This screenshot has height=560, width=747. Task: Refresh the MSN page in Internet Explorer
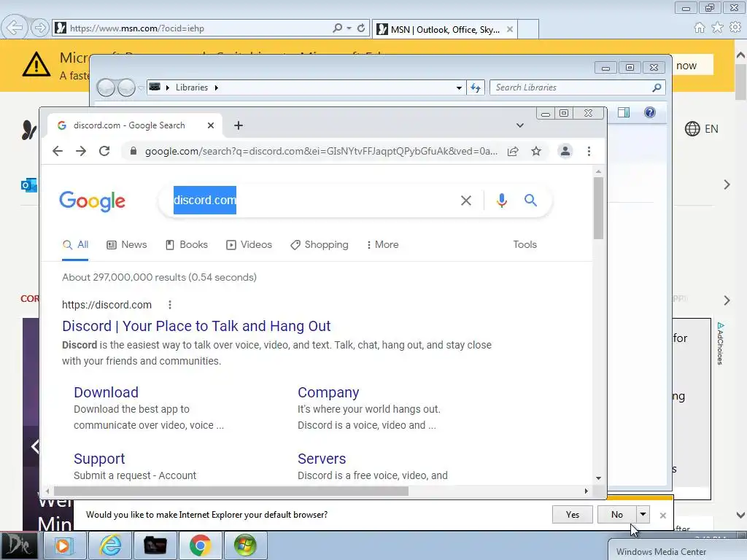click(361, 28)
